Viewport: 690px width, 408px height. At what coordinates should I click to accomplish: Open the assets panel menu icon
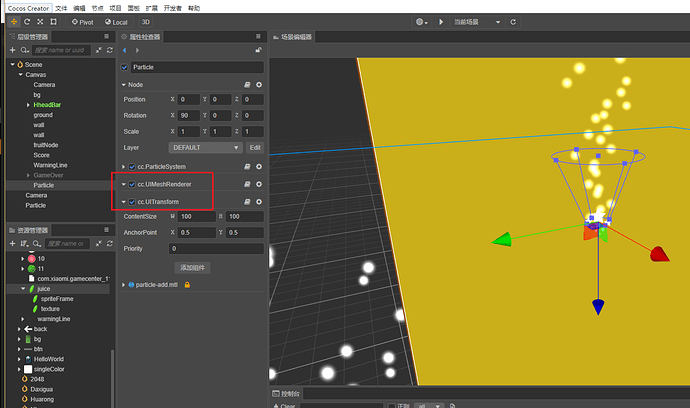pyautogui.click(x=106, y=230)
